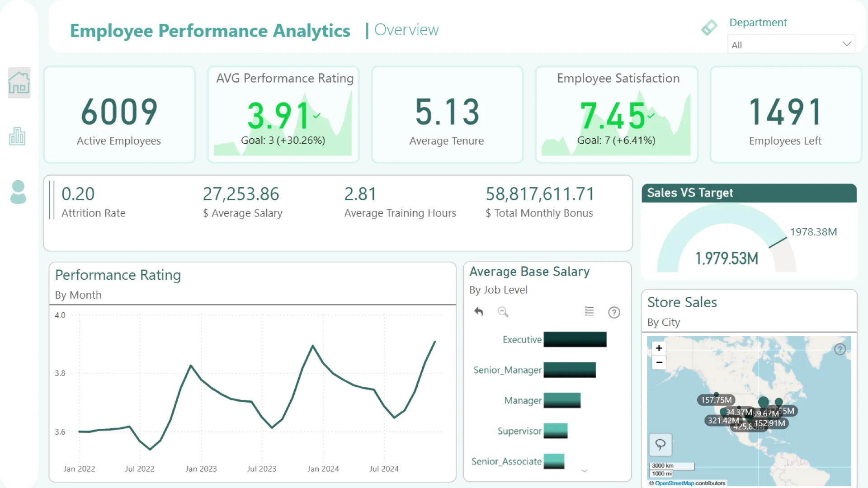Open the bar chart page icon
The height and width of the screenshot is (488, 868).
click(17, 136)
